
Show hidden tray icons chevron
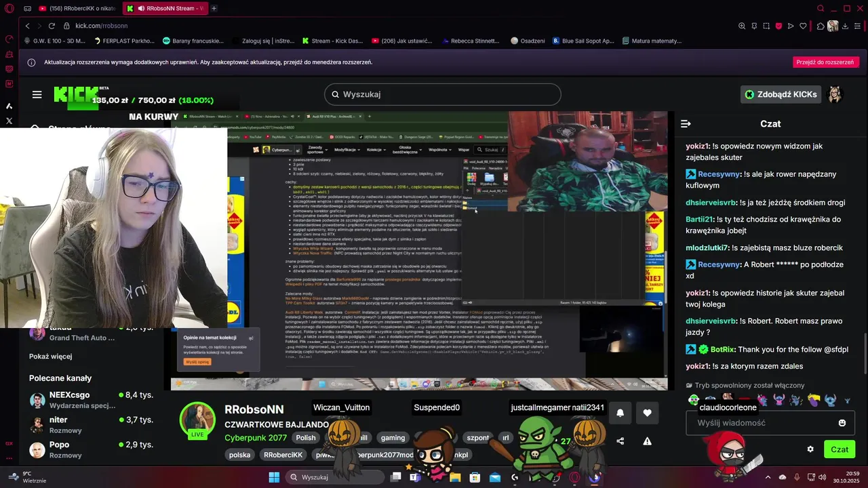tap(768, 477)
